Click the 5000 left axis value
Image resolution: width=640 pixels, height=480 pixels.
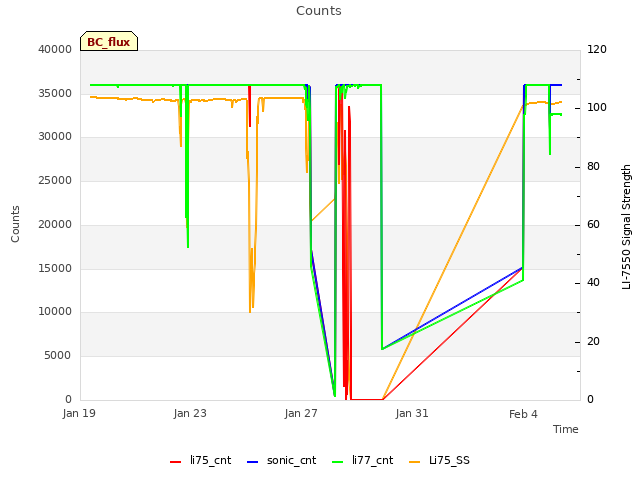click(x=58, y=356)
